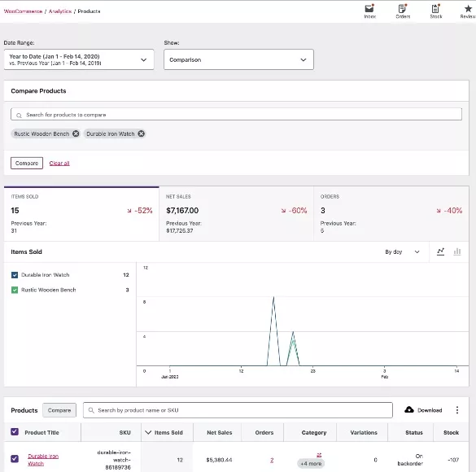Switch chart to line view
Image resolution: width=476 pixels, height=472 pixels.
click(440, 251)
